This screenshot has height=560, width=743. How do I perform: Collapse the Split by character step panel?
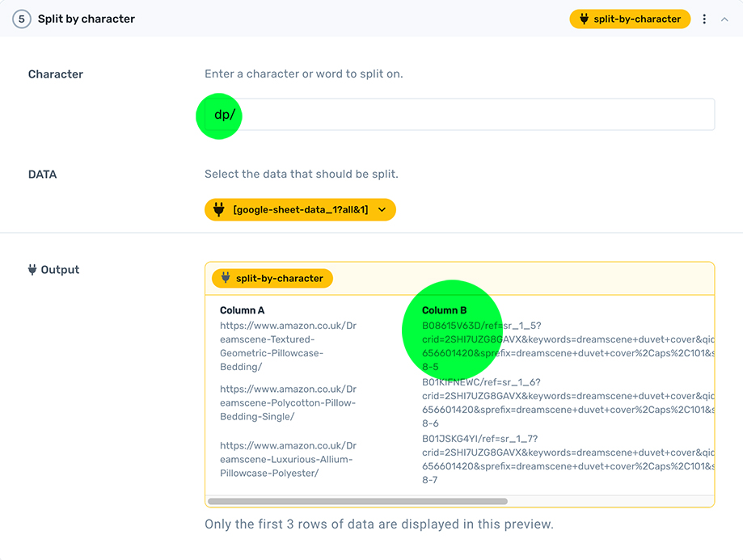click(724, 19)
